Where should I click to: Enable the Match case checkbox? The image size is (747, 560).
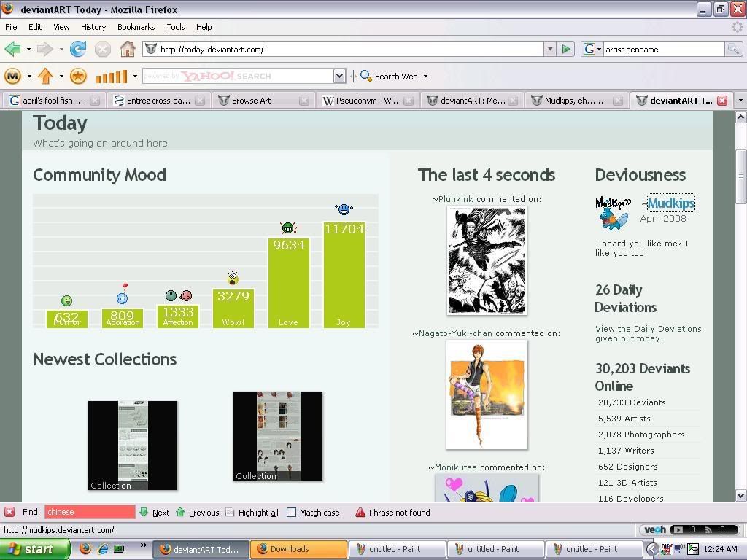(291, 513)
